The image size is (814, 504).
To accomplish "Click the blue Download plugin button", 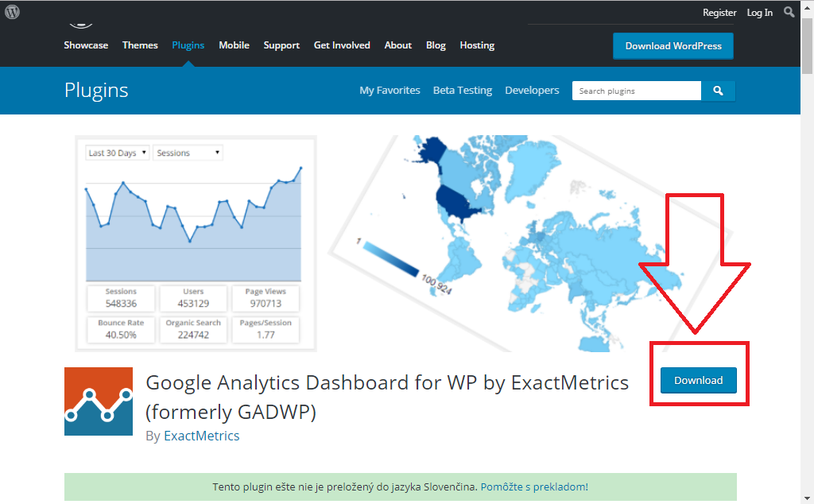I will (698, 380).
